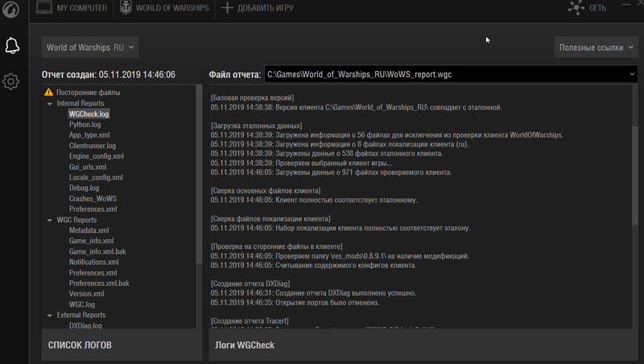Collapse WGC Reports tree node

pyautogui.click(x=50, y=220)
